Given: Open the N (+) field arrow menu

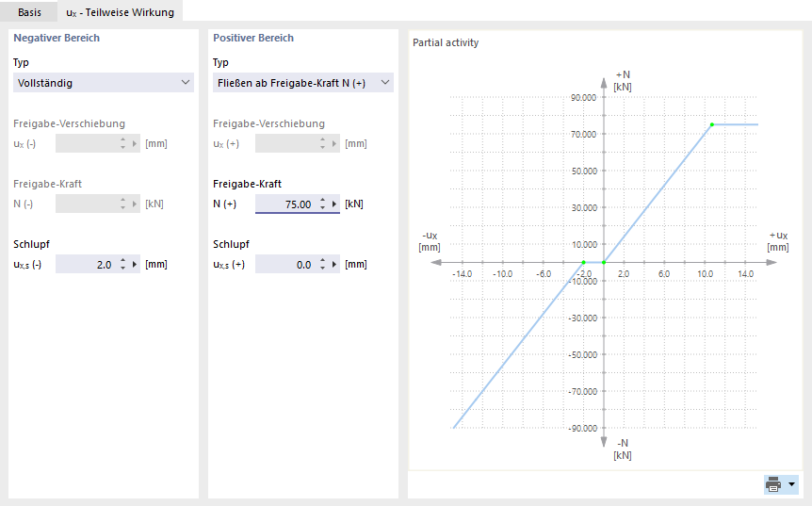Looking at the screenshot, I should pyautogui.click(x=334, y=204).
